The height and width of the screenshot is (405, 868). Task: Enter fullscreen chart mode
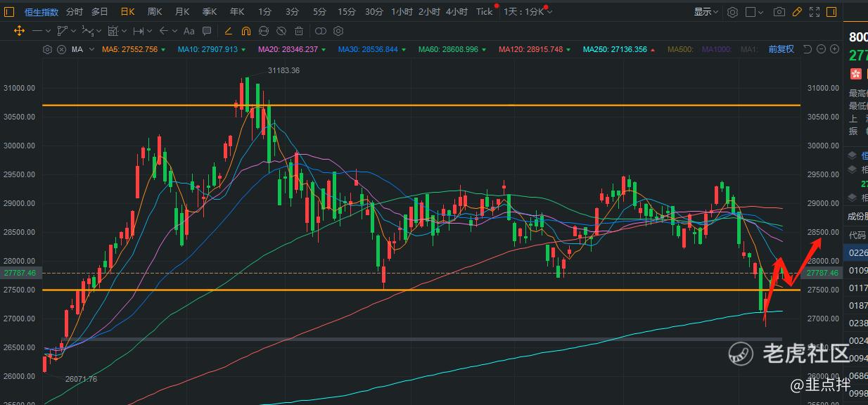pyautogui.click(x=815, y=12)
